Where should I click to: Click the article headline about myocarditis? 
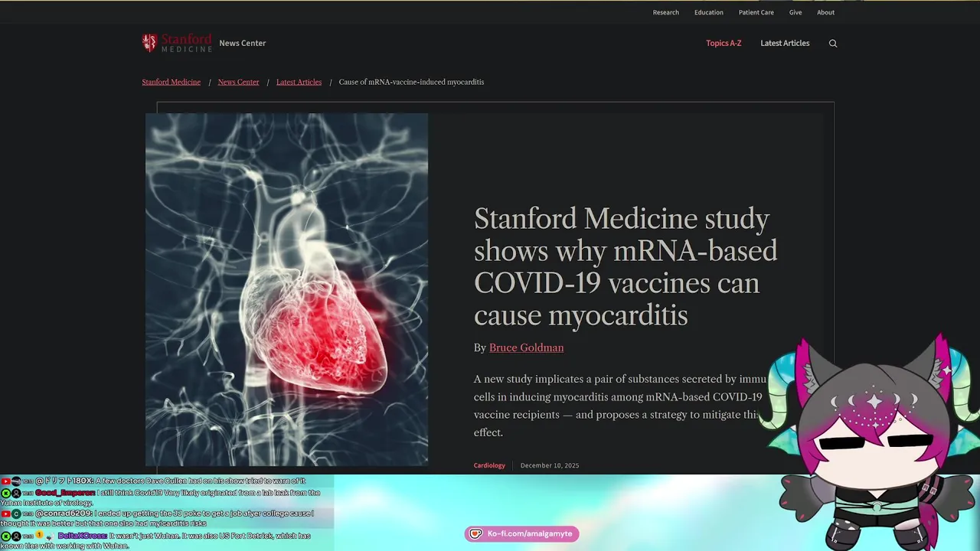(x=626, y=266)
